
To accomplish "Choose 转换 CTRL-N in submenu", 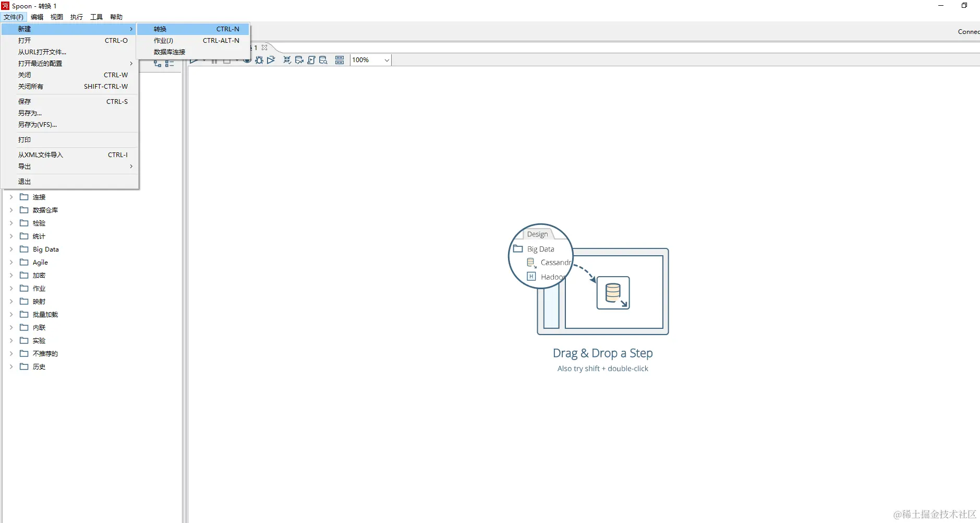I will [x=193, y=29].
